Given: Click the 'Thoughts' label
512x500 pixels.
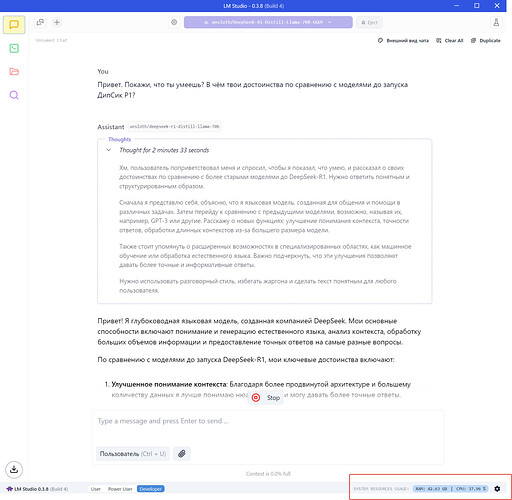Looking at the screenshot, I should pyautogui.click(x=120, y=139).
